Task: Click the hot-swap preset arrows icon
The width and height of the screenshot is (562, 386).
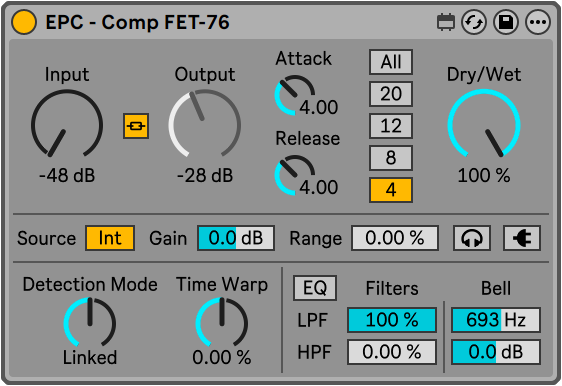Action: (x=474, y=22)
